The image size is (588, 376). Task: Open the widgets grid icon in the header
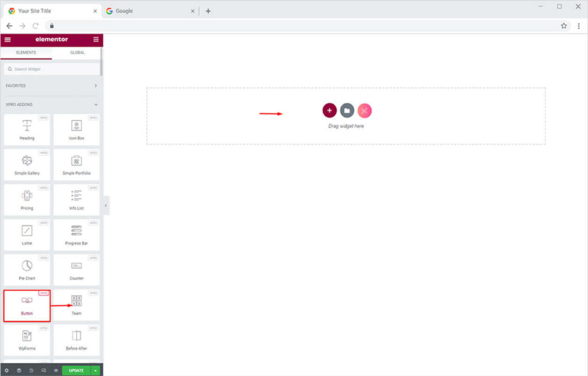(96, 40)
